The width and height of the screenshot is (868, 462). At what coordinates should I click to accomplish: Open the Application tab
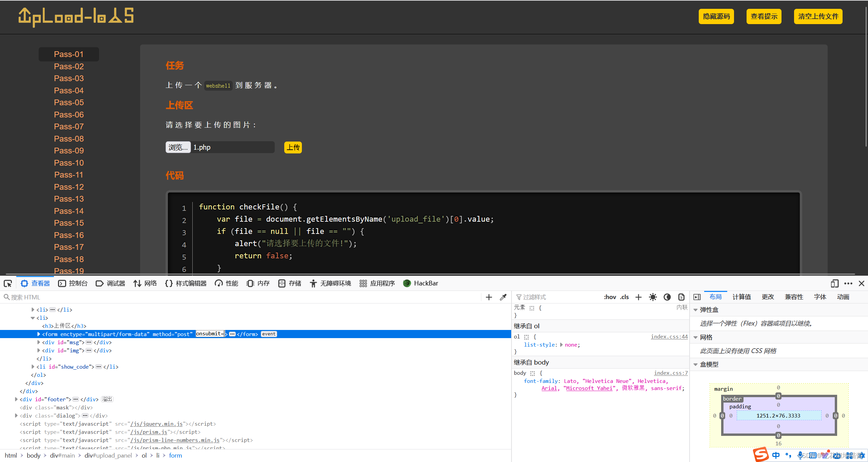(377, 283)
